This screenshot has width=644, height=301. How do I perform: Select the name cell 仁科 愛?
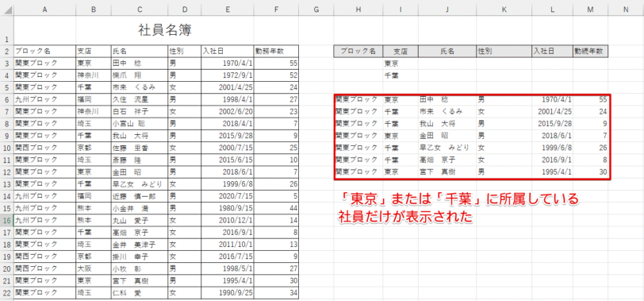click(140, 293)
